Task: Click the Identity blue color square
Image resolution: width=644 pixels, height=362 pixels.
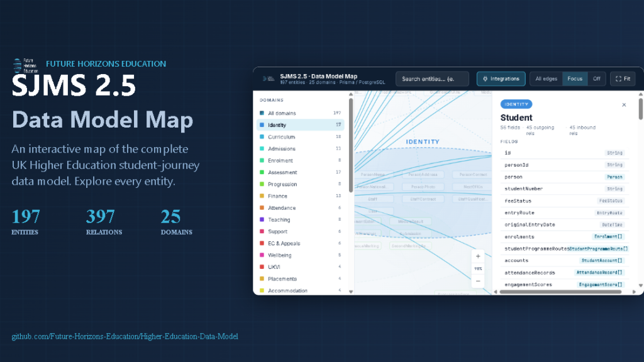Action: [262, 125]
